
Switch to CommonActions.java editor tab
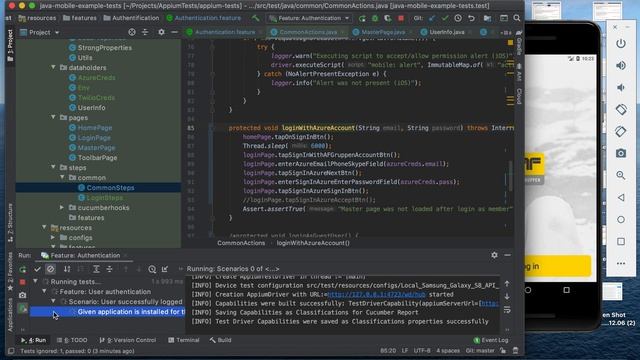point(308,32)
